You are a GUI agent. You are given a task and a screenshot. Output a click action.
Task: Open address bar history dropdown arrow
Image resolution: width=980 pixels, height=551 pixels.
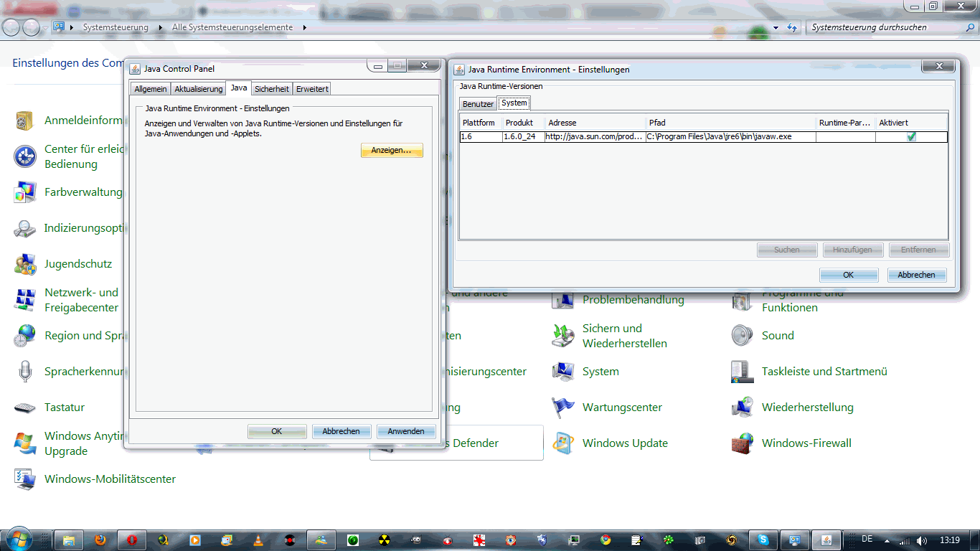[776, 27]
